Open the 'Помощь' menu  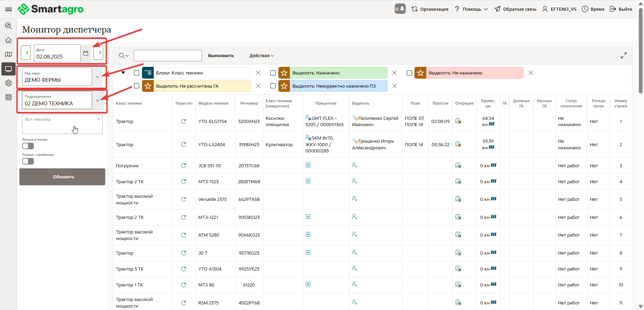[472, 9]
